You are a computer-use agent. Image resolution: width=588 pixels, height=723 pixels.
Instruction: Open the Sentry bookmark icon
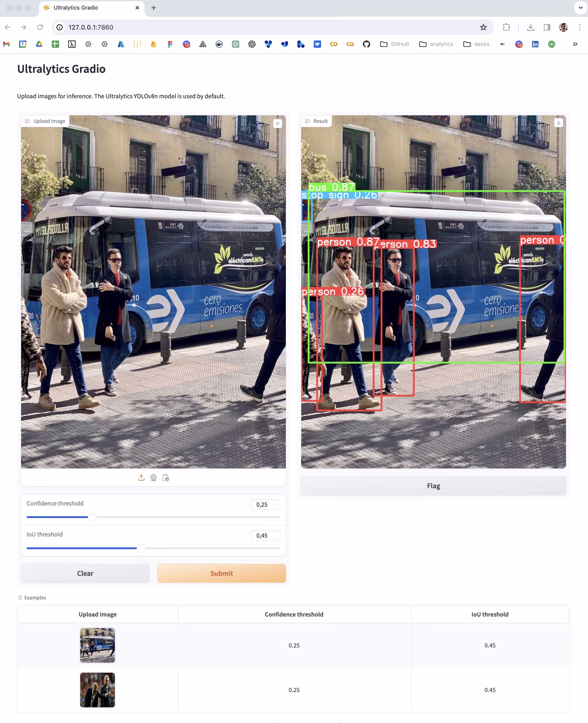[x=203, y=44]
